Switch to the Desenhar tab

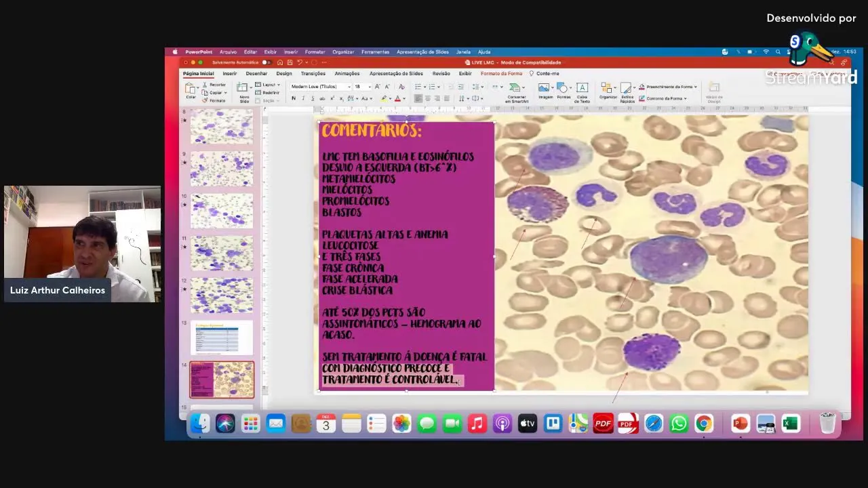point(256,73)
